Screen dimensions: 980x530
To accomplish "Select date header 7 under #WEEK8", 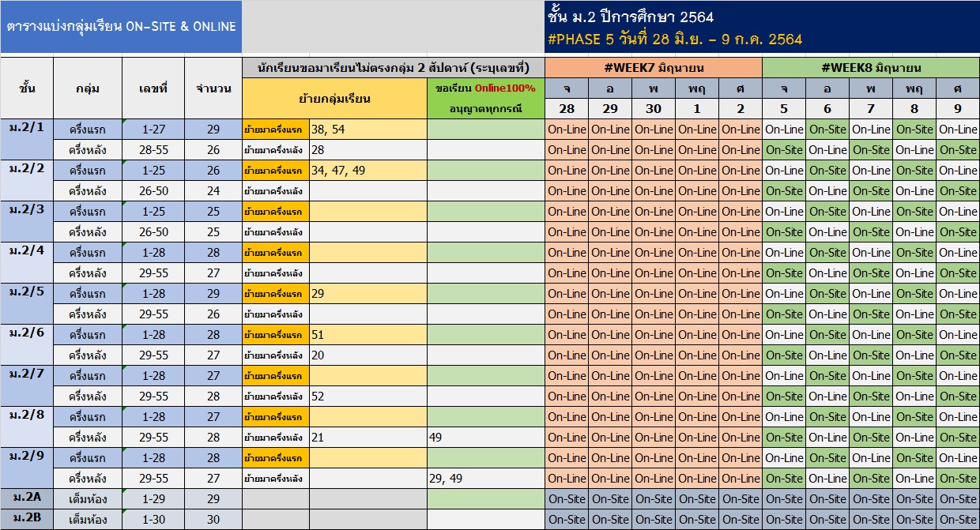I will tap(871, 109).
